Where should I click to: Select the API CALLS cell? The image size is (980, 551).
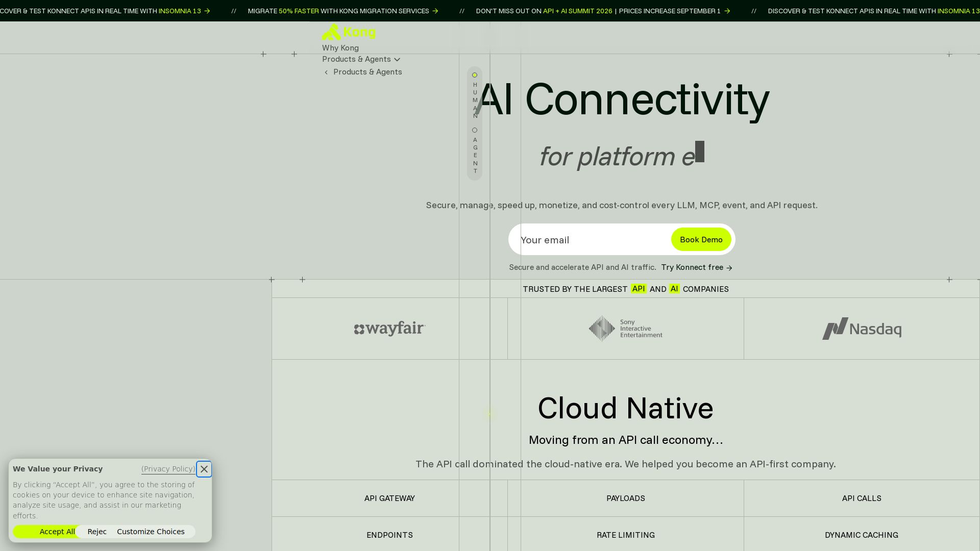tap(862, 498)
